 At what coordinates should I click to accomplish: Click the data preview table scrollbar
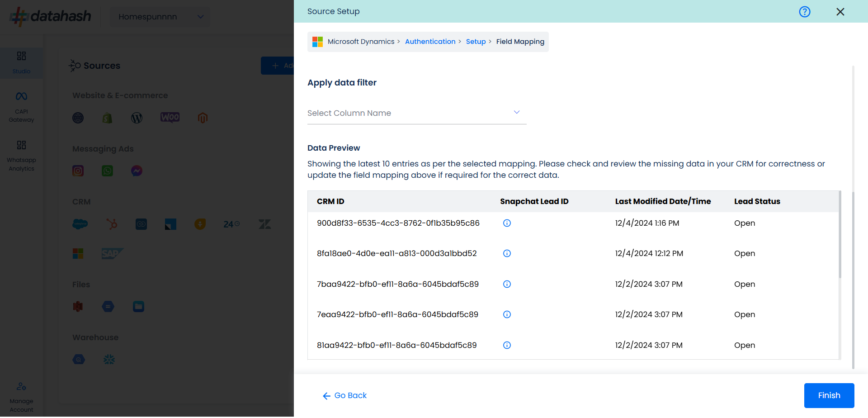tap(840, 234)
